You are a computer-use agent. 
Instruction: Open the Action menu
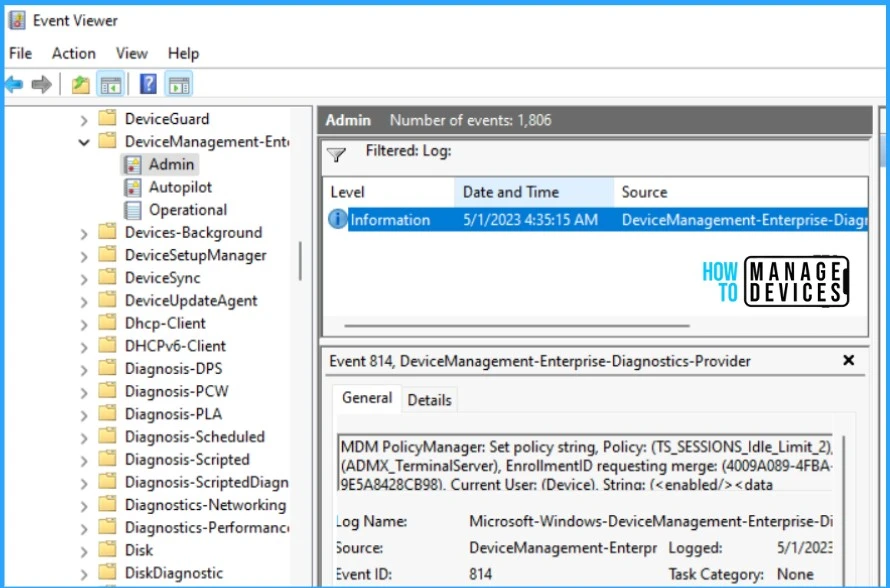tap(74, 53)
